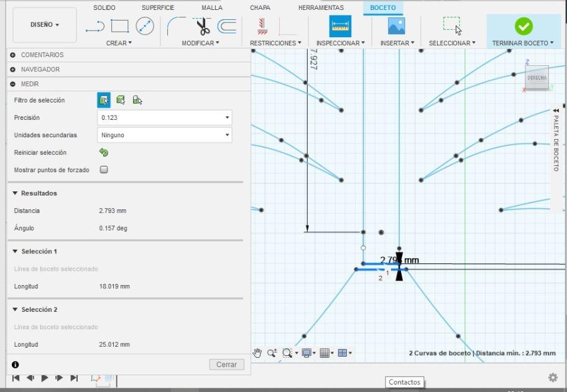
Task: Click the zoom window magnifier icon
Action: (272, 353)
